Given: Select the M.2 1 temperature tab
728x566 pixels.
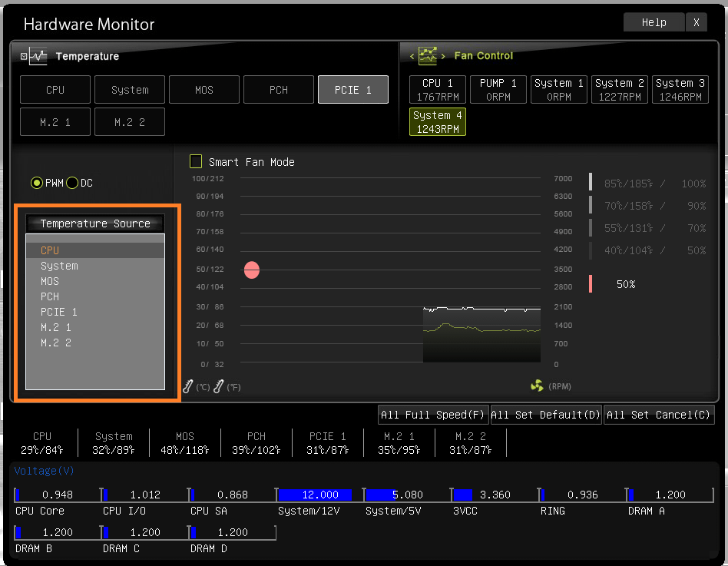Looking at the screenshot, I should 55,122.
